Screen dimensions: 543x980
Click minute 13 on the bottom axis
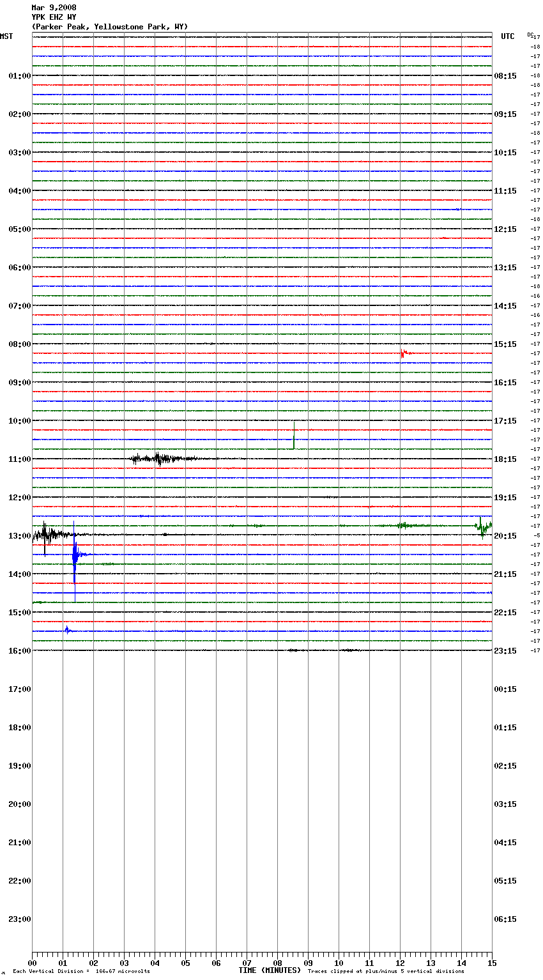431,963
